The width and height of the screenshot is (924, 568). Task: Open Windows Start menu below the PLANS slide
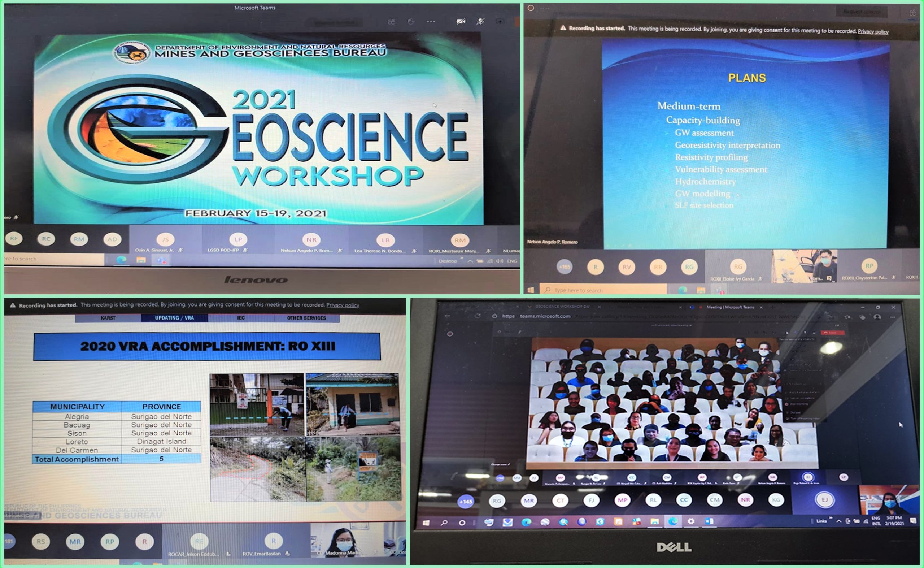click(531, 290)
